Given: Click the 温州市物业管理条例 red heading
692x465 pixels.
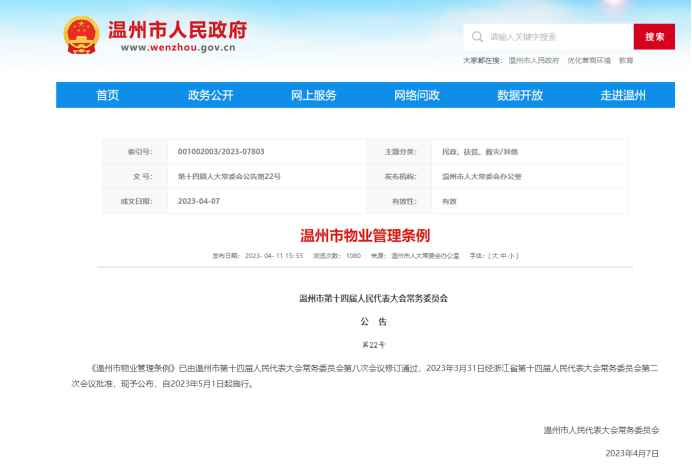Looking at the screenshot, I should [364, 235].
